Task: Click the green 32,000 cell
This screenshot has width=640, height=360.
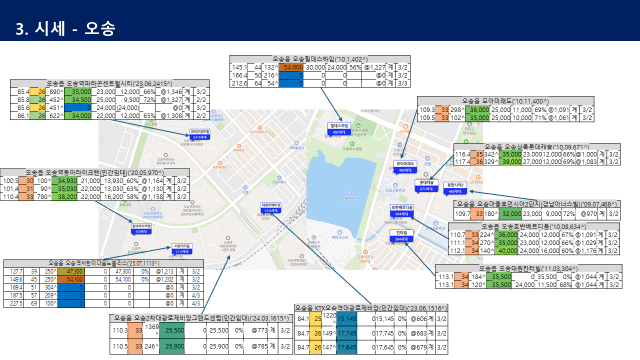Action: (x=510, y=213)
